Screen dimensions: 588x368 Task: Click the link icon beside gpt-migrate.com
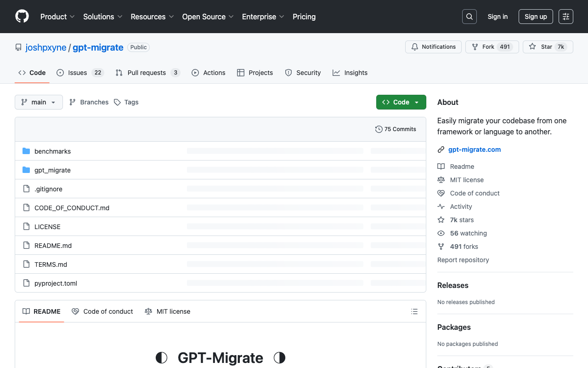[441, 149]
